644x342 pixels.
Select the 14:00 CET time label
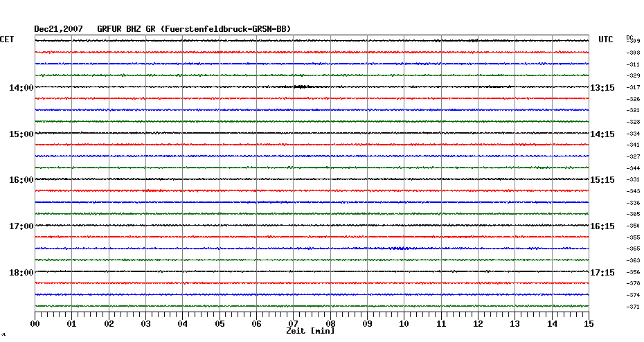(x=21, y=87)
